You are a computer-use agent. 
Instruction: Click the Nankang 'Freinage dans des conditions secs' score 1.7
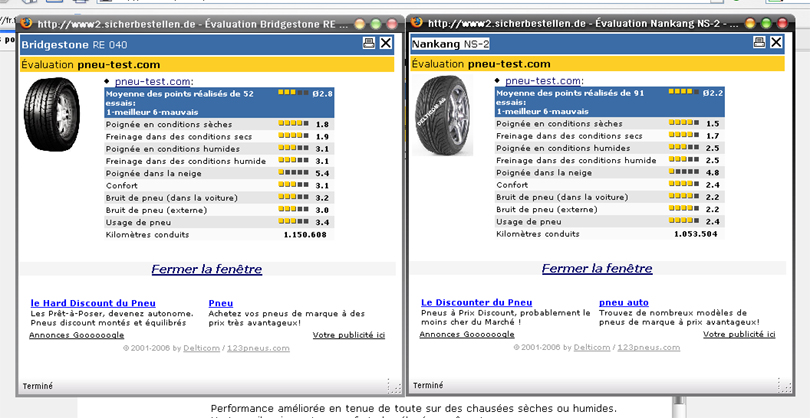pyautogui.click(x=713, y=136)
